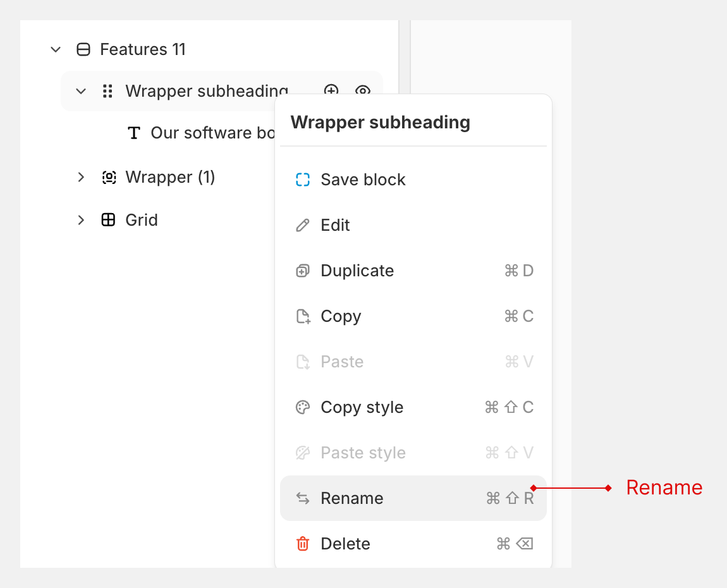Screen dimensions: 727x588
Task: Click the Duplicate icon in context menu
Action: (303, 271)
